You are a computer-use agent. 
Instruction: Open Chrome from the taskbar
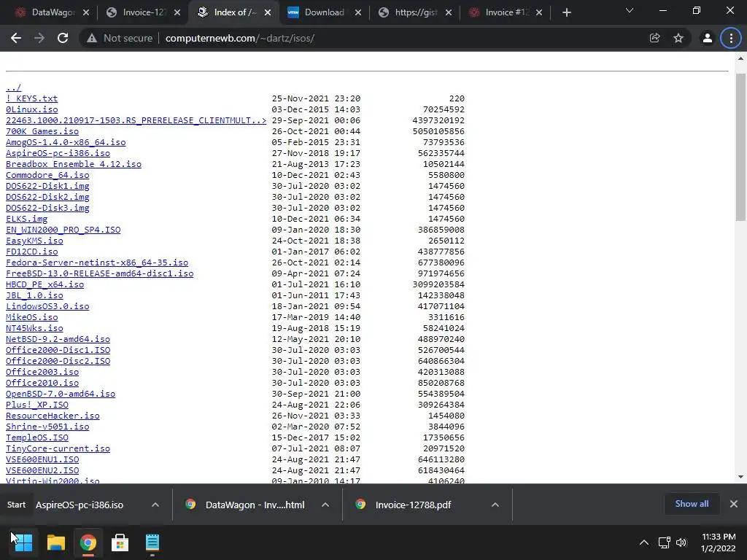88,542
